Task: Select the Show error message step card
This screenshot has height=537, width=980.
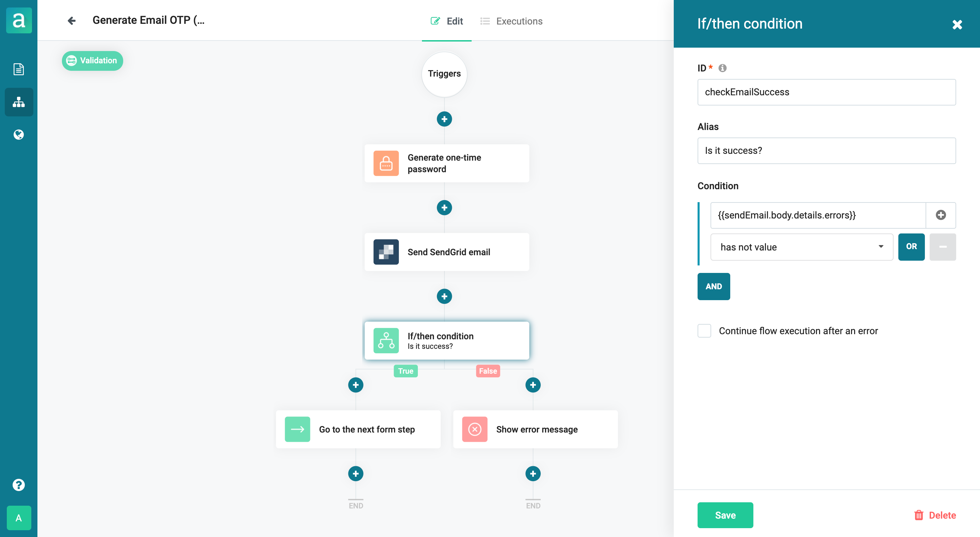Action: (535, 429)
